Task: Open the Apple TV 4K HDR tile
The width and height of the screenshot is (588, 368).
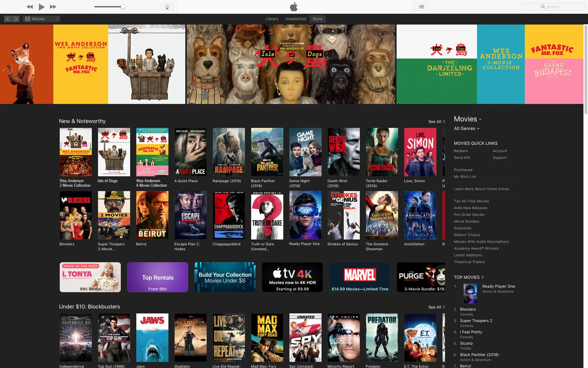Action: (x=292, y=277)
